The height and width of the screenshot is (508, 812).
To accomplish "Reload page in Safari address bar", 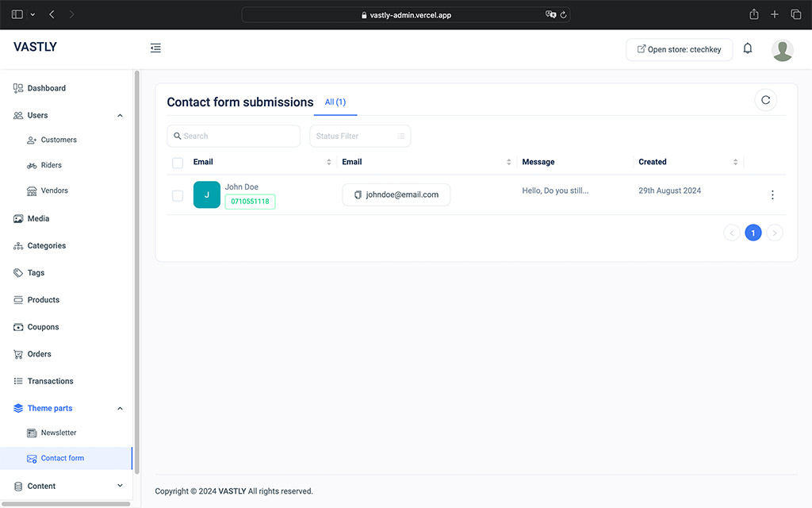I will click(564, 14).
